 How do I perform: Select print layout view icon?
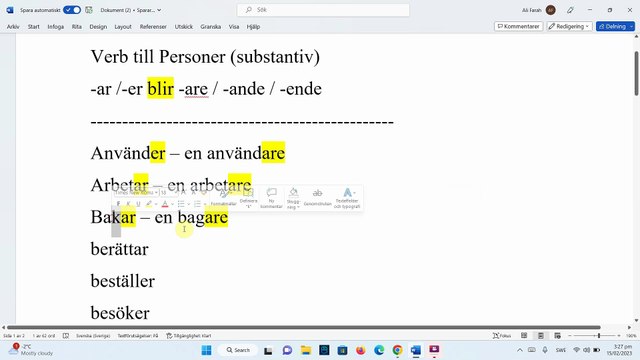coord(541,336)
